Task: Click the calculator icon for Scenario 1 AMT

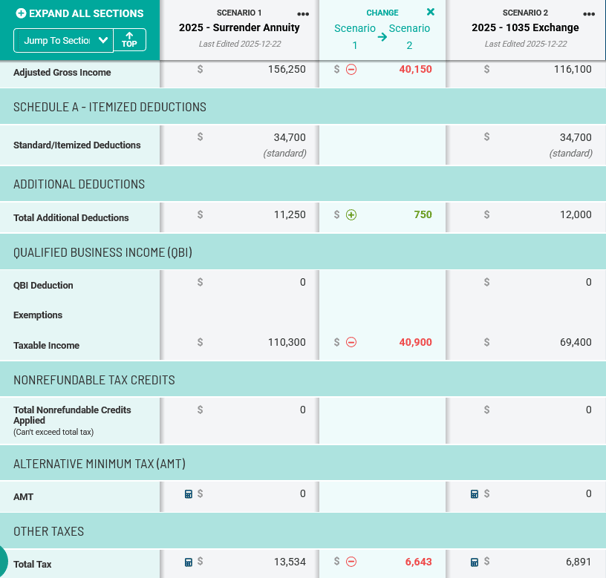Action: point(188,494)
